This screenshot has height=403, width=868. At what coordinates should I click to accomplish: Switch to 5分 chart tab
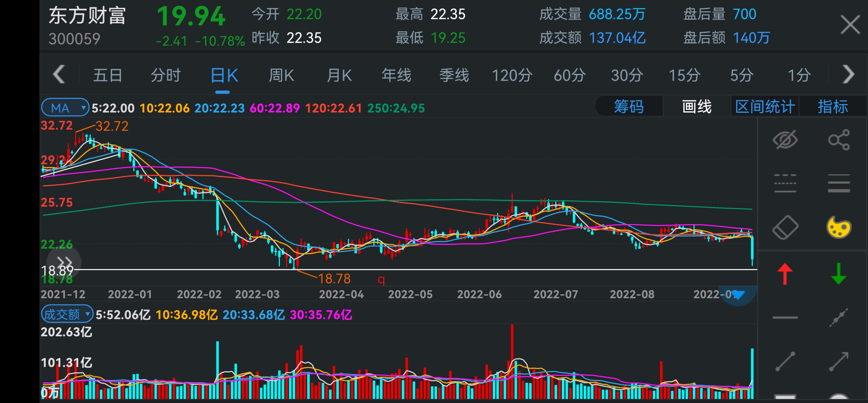coord(742,76)
